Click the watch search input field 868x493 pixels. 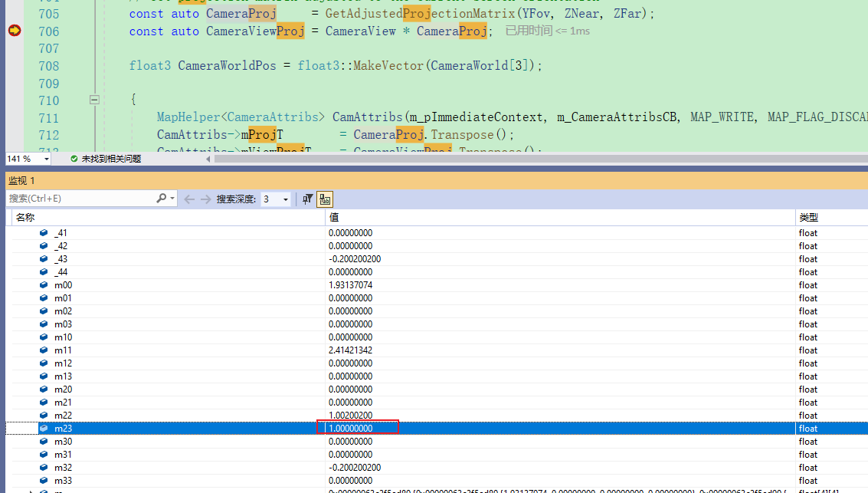tap(80, 199)
